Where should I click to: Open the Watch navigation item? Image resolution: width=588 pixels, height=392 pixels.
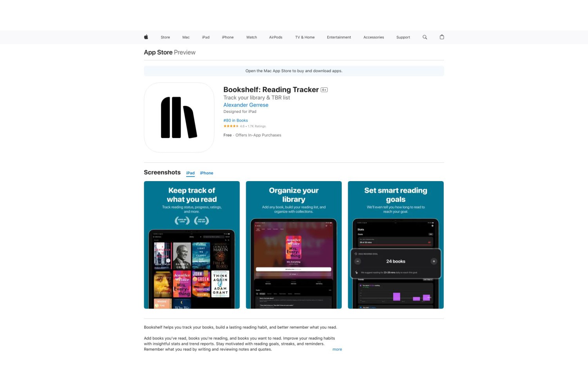pos(252,37)
